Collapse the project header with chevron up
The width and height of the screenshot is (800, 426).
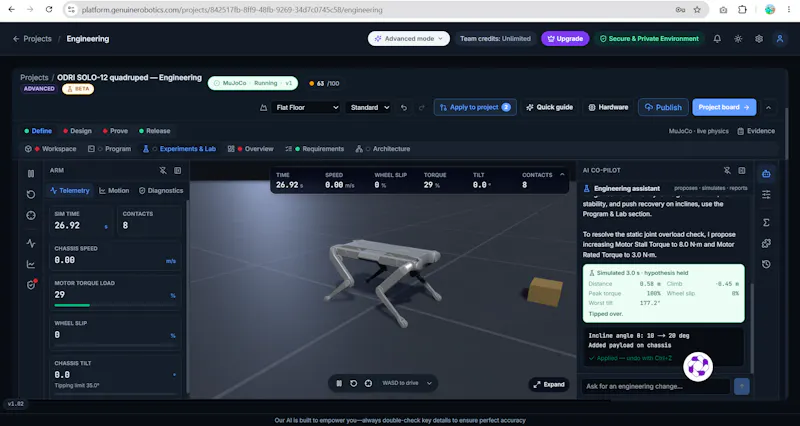(x=768, y=108)
